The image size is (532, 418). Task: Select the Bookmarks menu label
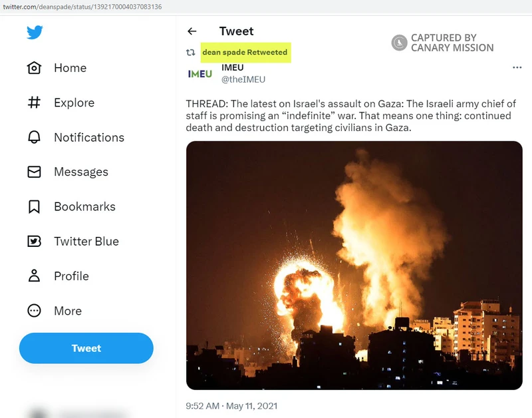point(85,207)
